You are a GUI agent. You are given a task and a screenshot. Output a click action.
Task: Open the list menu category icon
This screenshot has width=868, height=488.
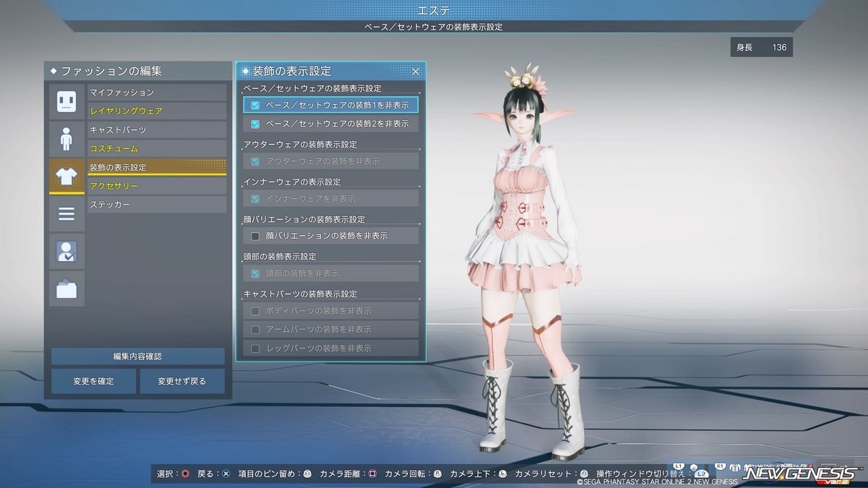(x=67, y=214)
